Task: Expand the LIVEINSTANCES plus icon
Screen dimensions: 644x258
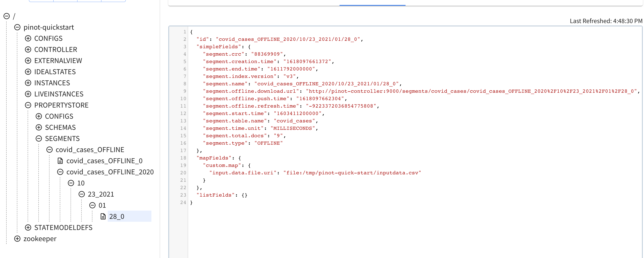Action: [x=28, y=94]
